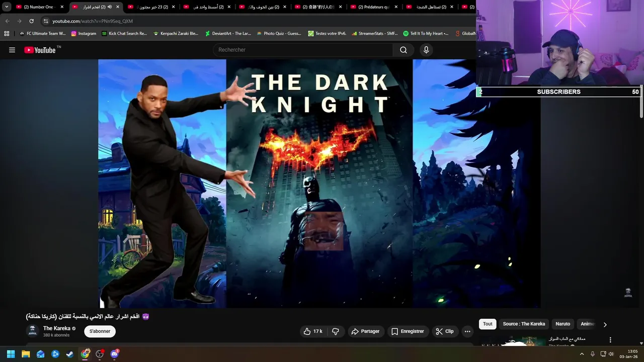644x362 pixels.
Task: Click the SUBSCRIBERS goal progress bar
Action: coord(558,92)
